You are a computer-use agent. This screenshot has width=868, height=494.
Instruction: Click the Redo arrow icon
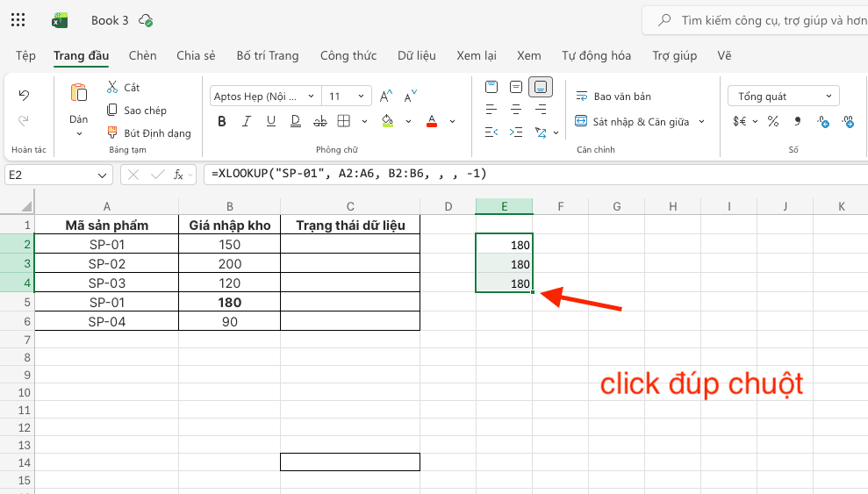point(24,120)
